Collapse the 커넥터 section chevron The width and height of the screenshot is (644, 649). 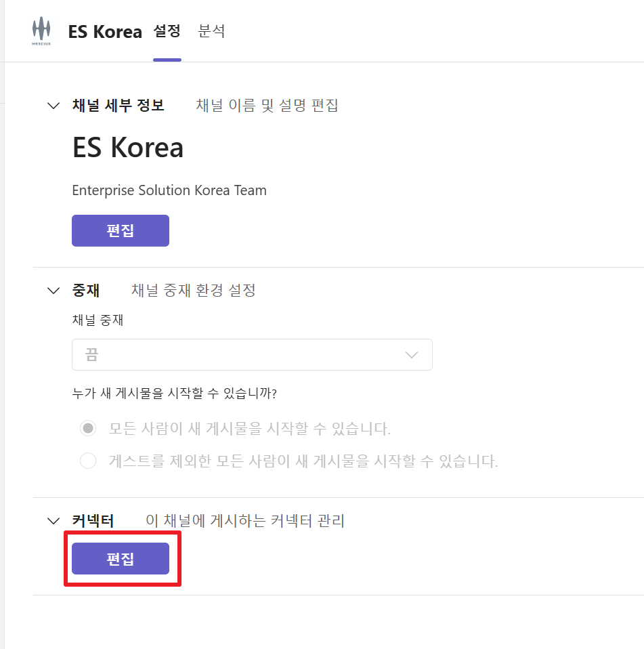tap(53, 521)
